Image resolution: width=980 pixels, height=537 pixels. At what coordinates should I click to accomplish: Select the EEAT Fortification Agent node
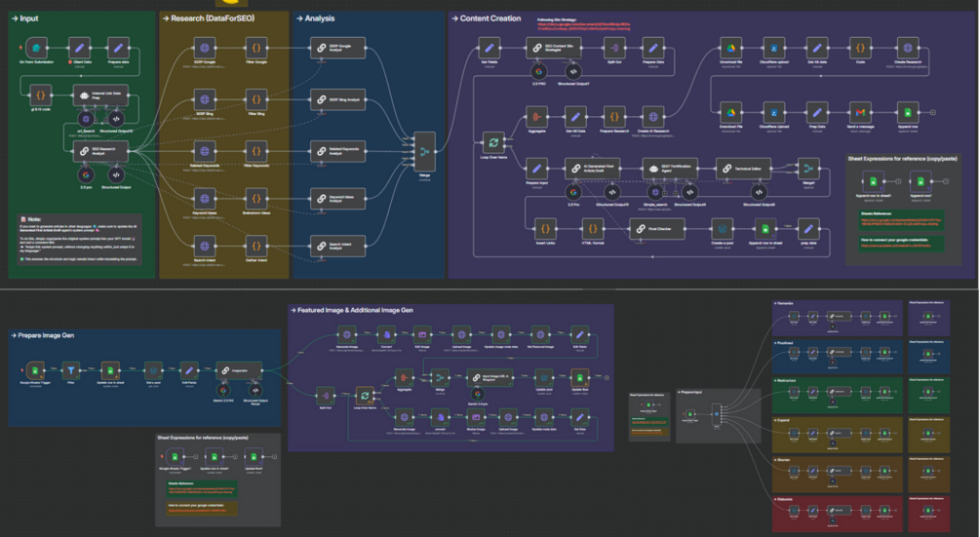[670, 169]
